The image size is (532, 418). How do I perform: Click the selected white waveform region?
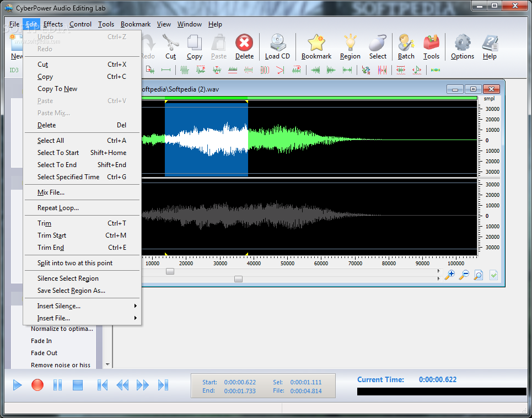coord(206,140)
